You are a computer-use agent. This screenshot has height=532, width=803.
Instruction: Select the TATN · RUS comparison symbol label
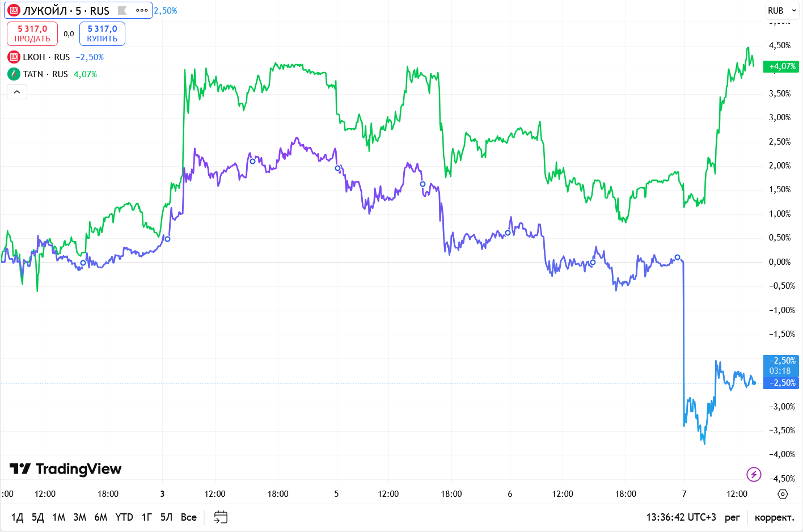(x=45, y=74)
